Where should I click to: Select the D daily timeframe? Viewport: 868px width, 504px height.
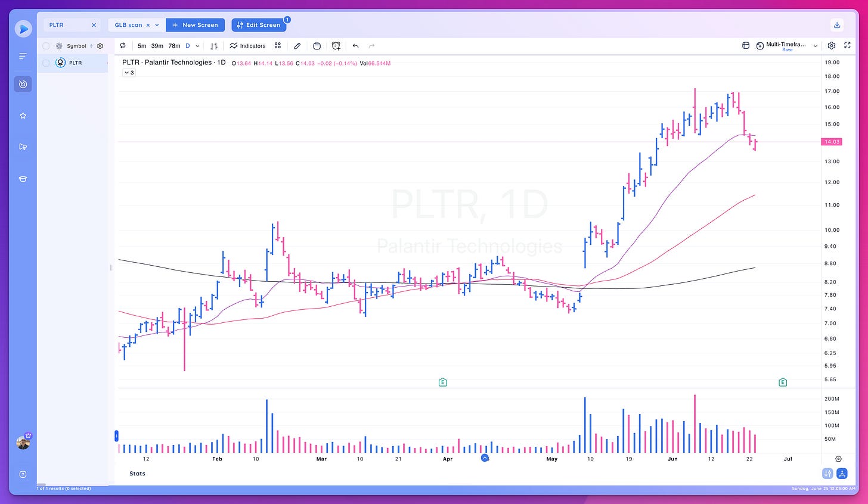tap(188, 46)
